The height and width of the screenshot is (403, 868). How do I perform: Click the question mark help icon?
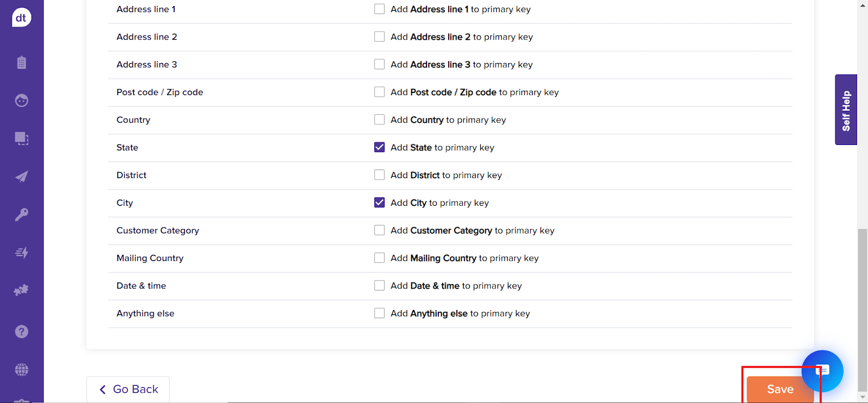click(21, 331)
